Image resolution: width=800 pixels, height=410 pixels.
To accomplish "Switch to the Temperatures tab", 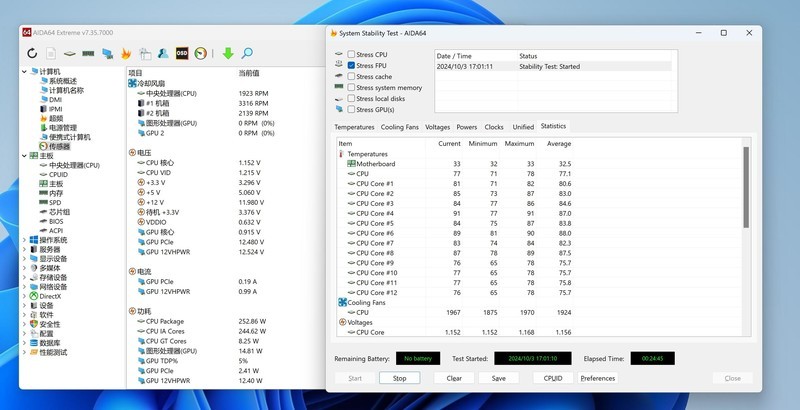I will tap(354, 127).
